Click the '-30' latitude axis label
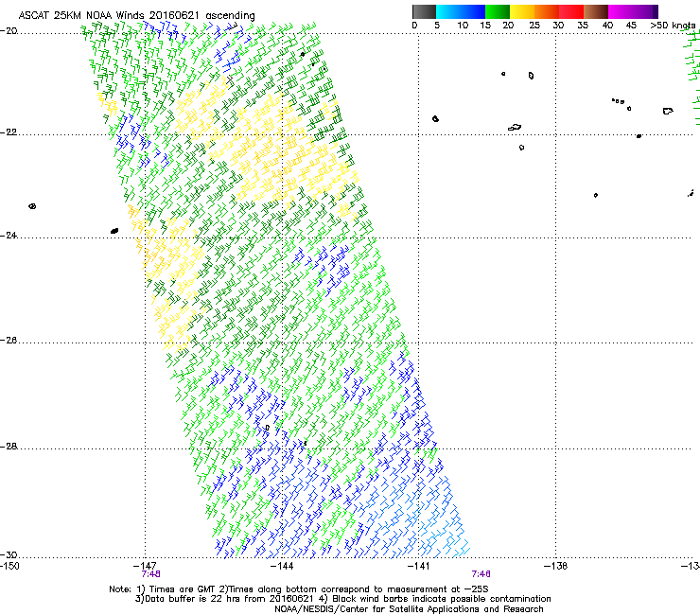Image resolution: width=700 pixels, height=615 pixels. pos(9,554)
